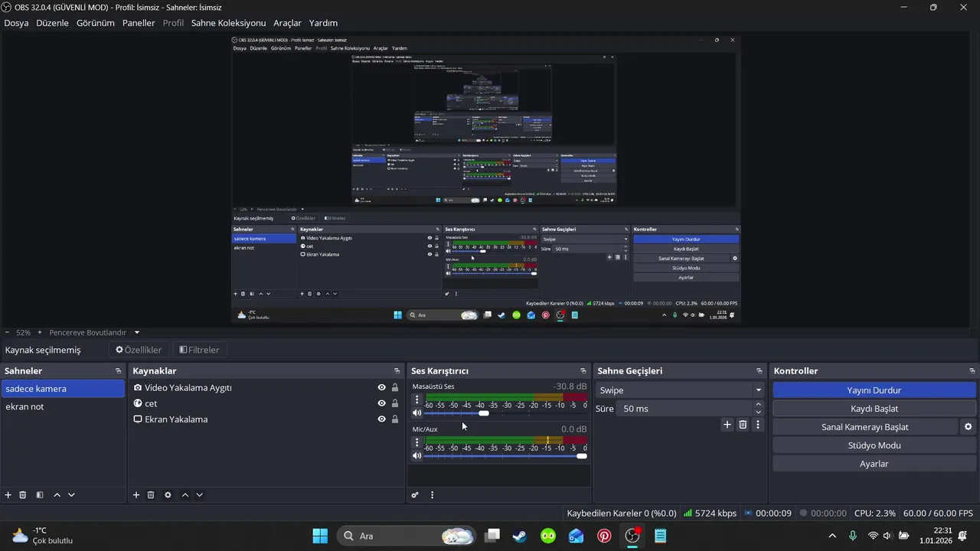The image size is (980, 551).
Task: Remove source with Kaynaklar trash icon
Action: coord(151,495)
